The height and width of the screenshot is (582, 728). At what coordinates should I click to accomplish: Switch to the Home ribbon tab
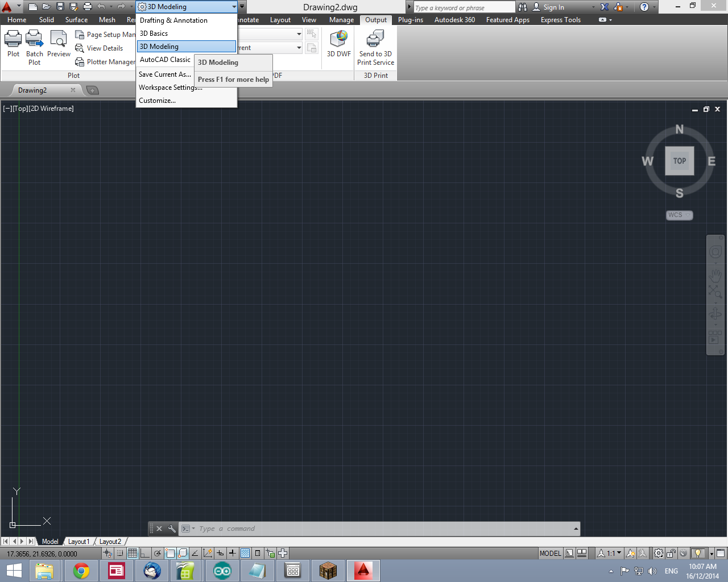point(16,19)
